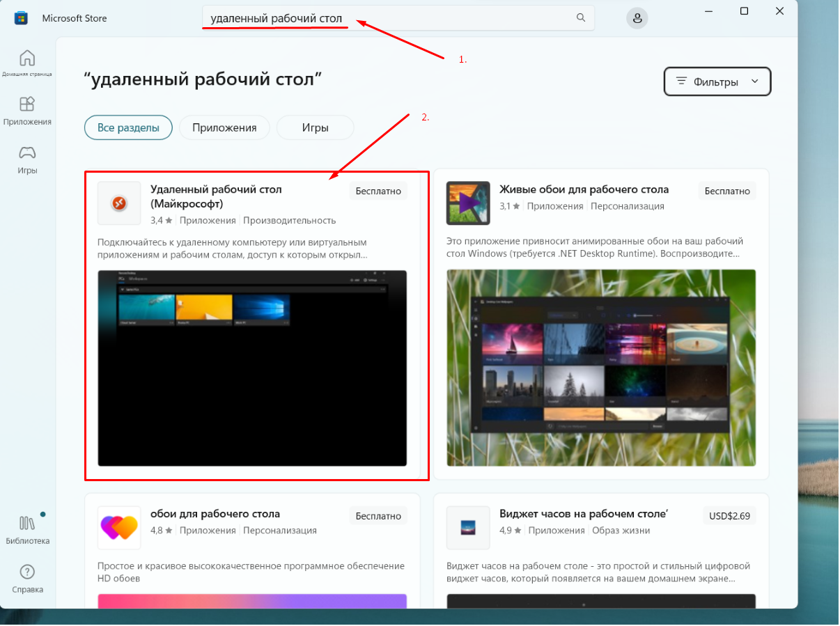Click the heart wallpaper app icon

click(119, 527)
